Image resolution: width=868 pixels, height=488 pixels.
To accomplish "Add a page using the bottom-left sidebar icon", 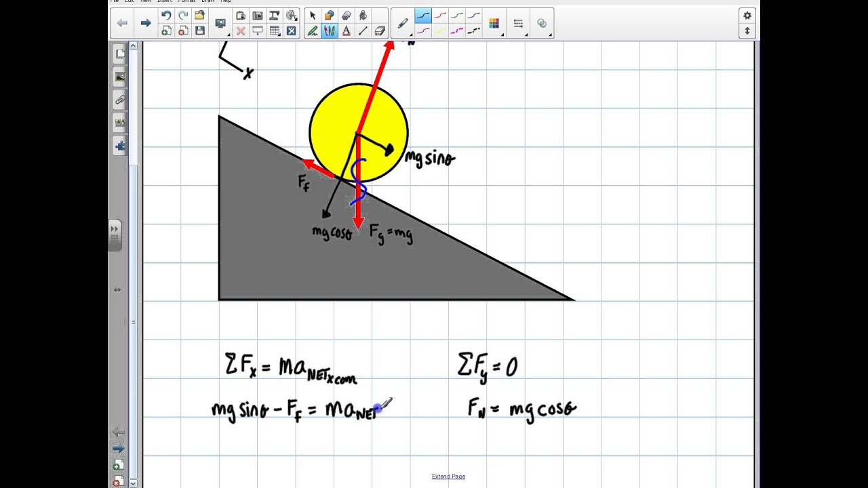I will click(x=118, y=466).
